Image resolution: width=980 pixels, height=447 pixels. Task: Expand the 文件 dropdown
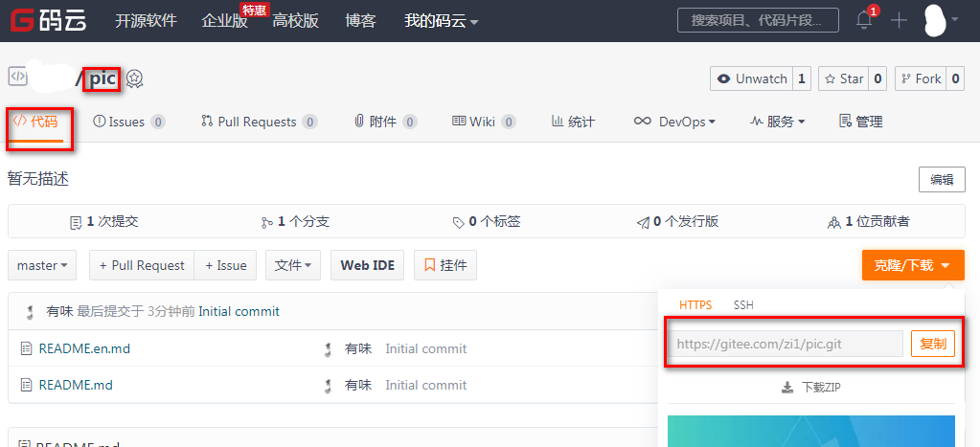click(x=293, y=265)
